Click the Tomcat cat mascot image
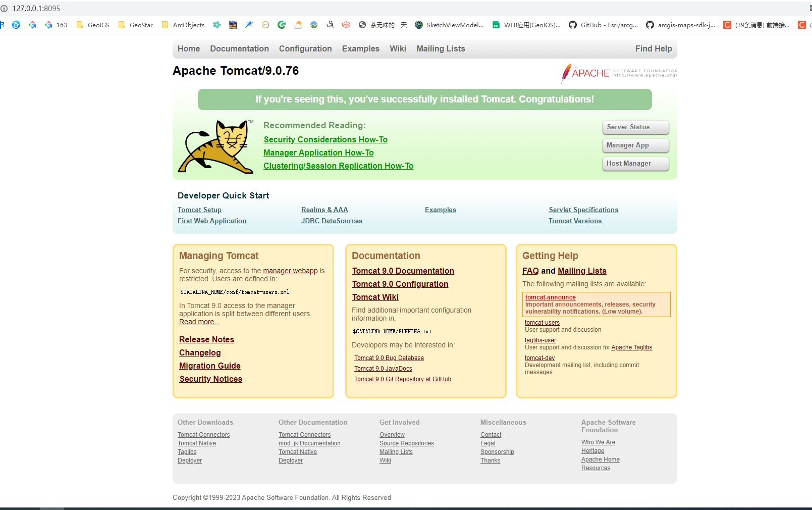The height and width of the screenshot is (510, 812). tap(215, 146)
